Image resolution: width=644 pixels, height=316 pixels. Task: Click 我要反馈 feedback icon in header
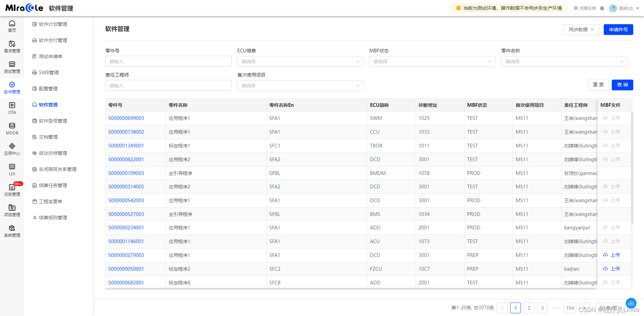(576, 8)
